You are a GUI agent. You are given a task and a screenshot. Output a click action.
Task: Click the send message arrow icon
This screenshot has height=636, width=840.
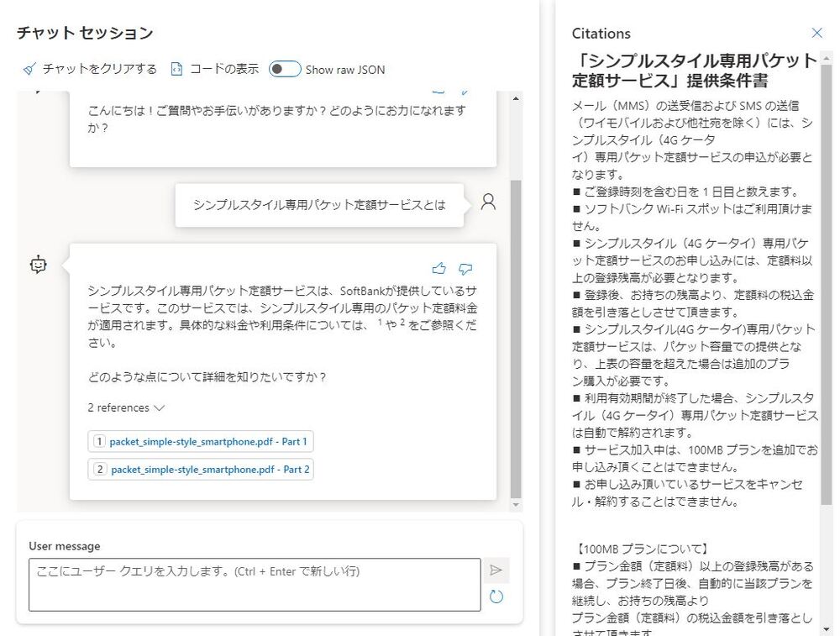pos(496,570)
